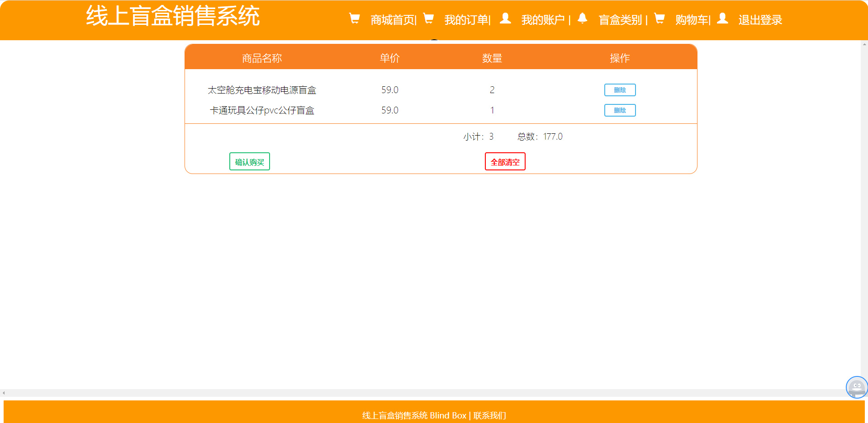Click 数量 column header

(x=492, y=58)
